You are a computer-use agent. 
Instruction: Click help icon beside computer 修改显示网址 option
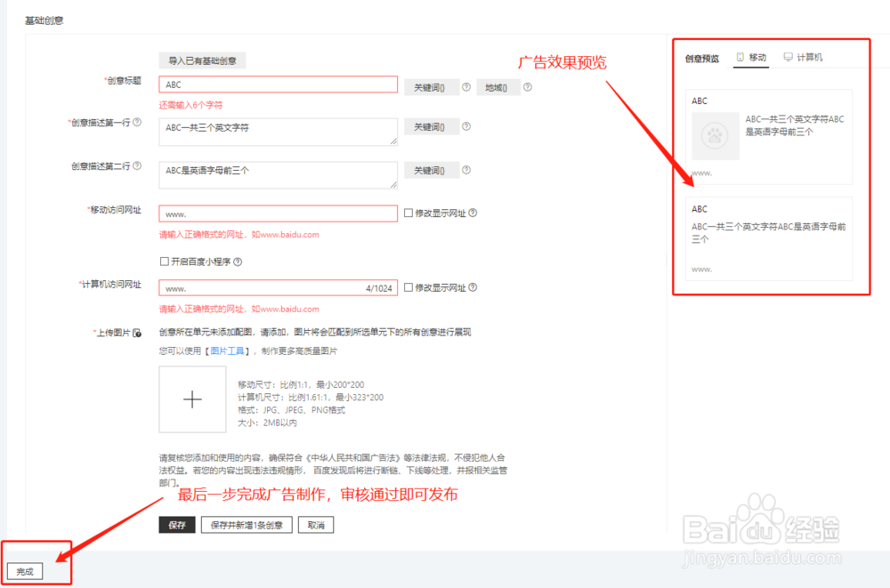(x=472, y=286)
